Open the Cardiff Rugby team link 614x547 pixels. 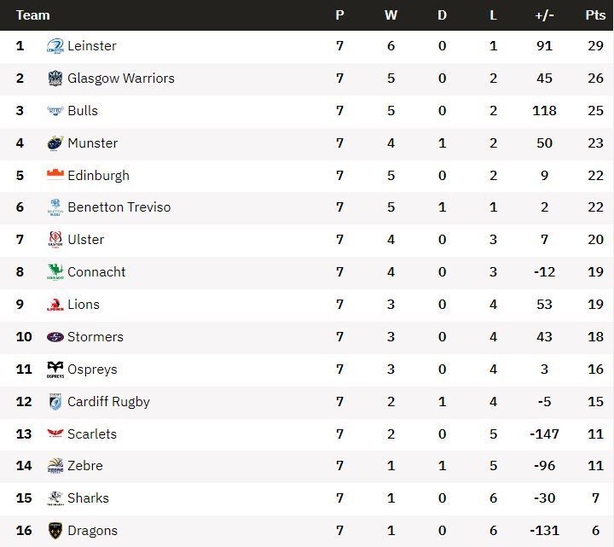tap(108, 402)
